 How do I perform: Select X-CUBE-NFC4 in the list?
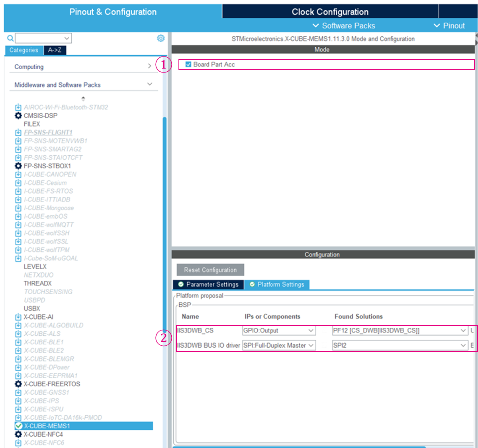(43, 434)
